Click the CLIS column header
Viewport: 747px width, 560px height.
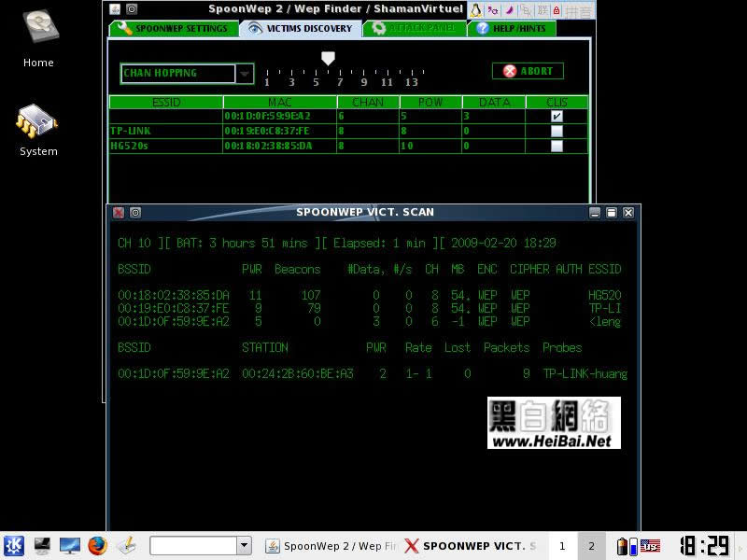click(x=557, y=103)
